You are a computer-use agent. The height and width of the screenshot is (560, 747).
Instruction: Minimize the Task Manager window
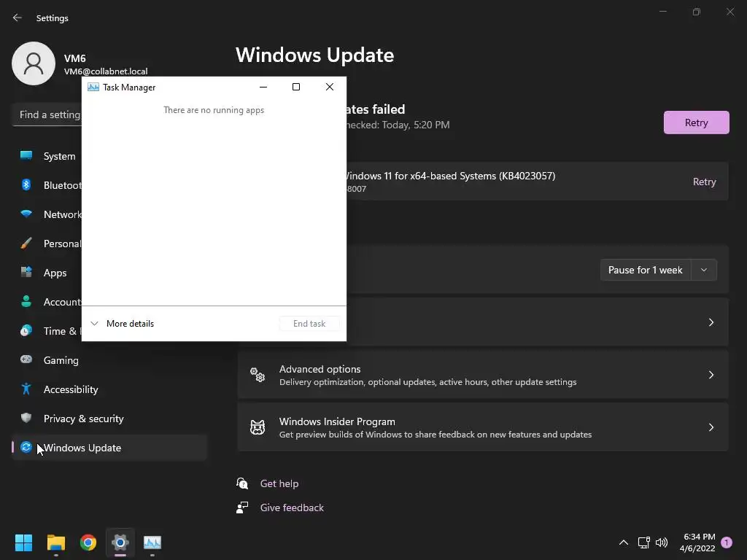pyautogui.click(x=263, y=87)
